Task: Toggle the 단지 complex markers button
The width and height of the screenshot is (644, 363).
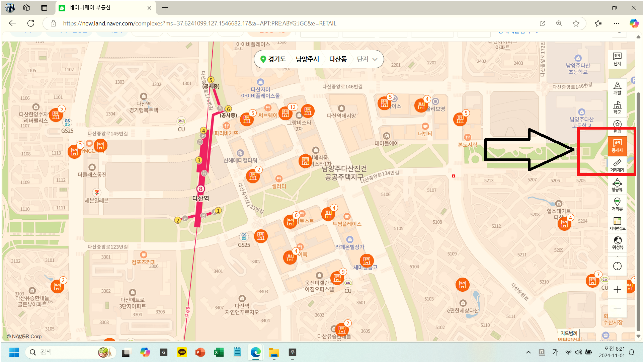Action: coord(617,59)
